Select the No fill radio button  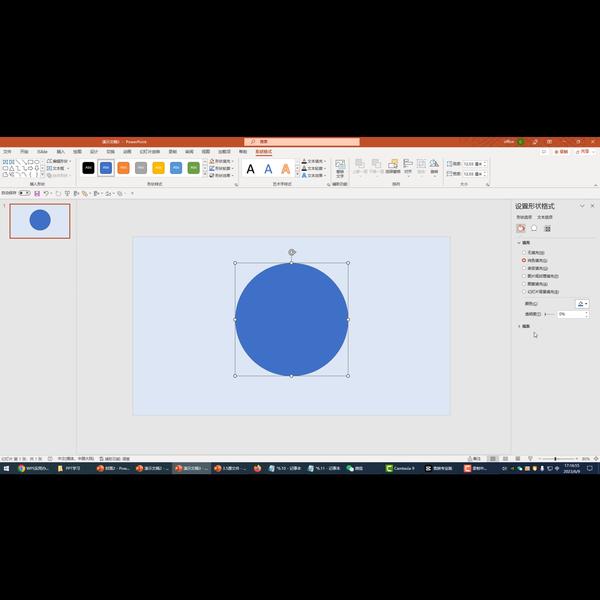pyautogui.click(x=524, y=253)
